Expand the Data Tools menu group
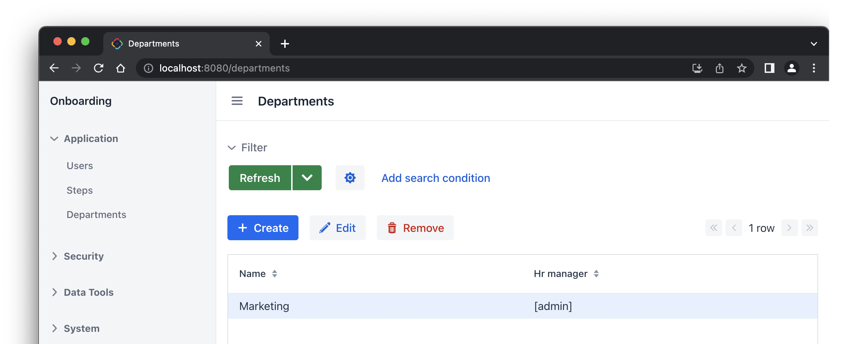The height and width of the screenshot is (344, 868). tap(88, 292)
